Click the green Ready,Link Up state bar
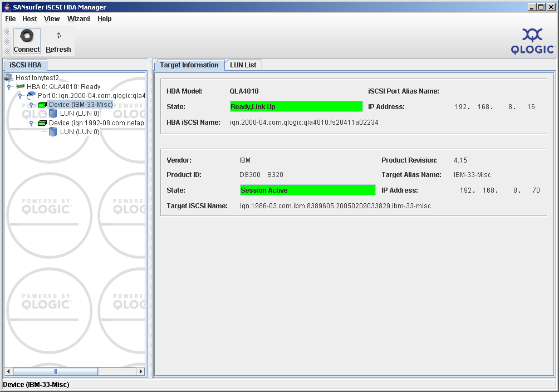Viewport: 559px width, 392px height. pos(296,107)
